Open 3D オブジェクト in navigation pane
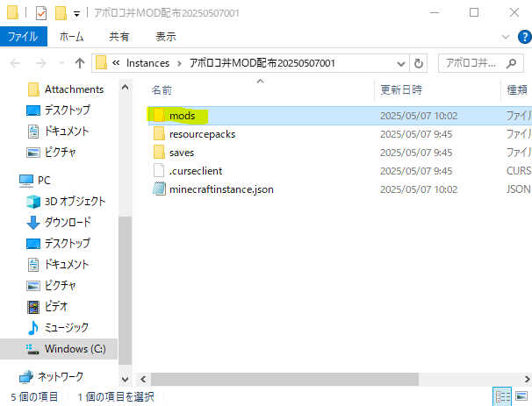 (75, 202)
